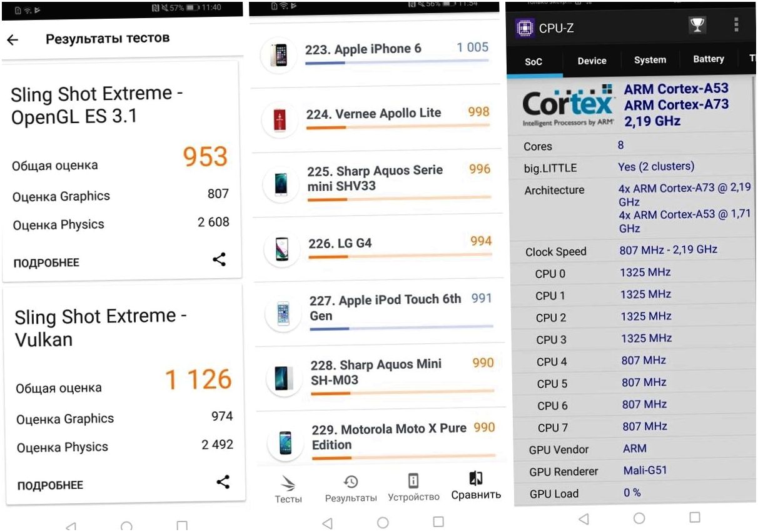Viewport: 758px width, 532px height.
Task: Tap Android back button under CPU-Z
Action: tap(584, 519)
